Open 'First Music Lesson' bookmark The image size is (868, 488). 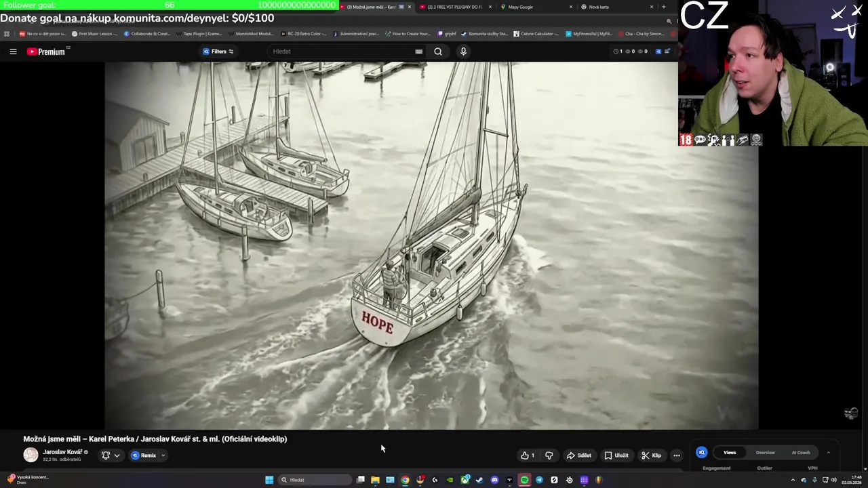pos(94,33)
